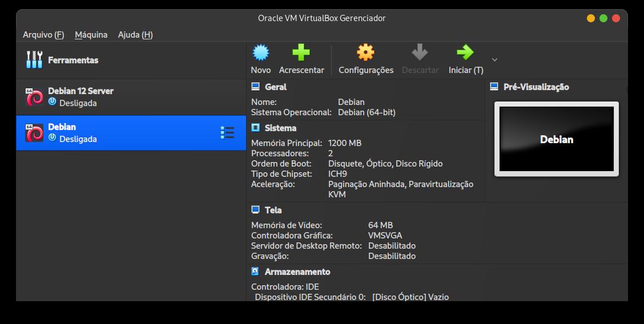Viewport: 644px width, 324px height.
Task: Open the Tela section header link
Action: 273,210
